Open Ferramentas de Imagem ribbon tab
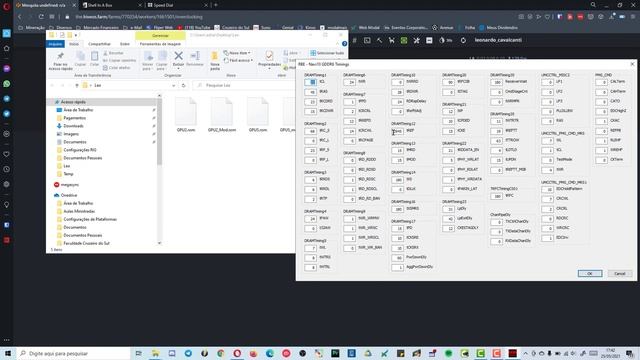The height and width of the screenshot is (360, 640). 160,44
